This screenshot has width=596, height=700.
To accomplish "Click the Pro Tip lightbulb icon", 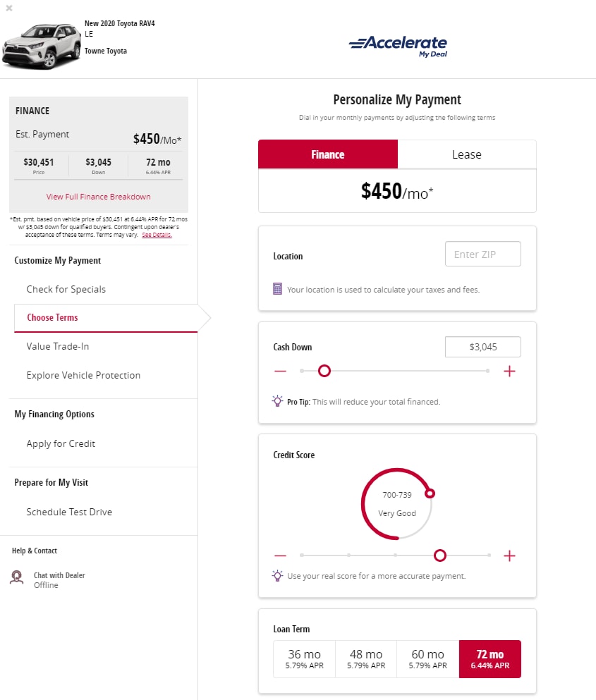I will [277, 401].
